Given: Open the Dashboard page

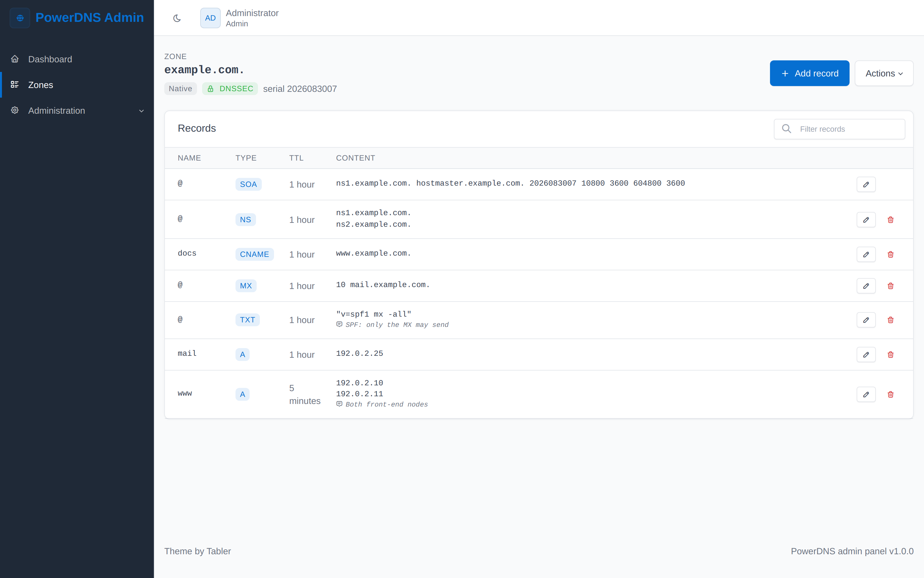Looking at the screenshot, I should point(77,59).
